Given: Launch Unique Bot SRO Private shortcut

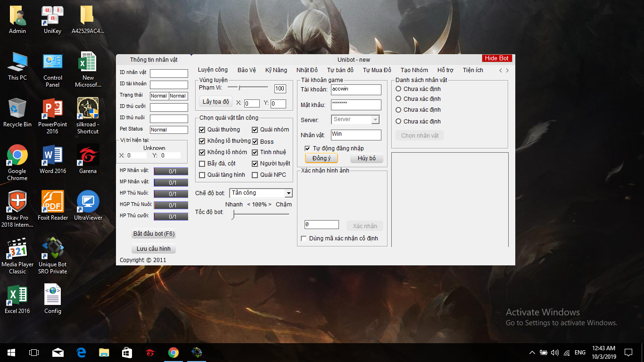Looking at the screenshot, I should pos(52,256).
